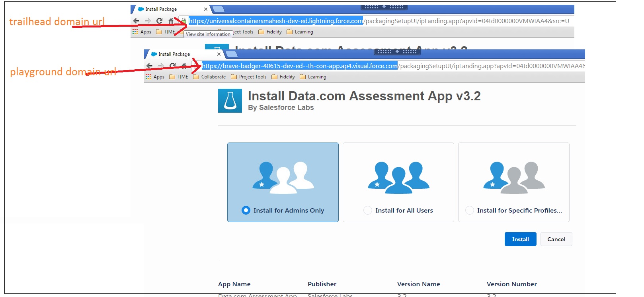The image size is (644, 297).
Task: Switch to Install Package tab above brave-badger URL
Action: [174, 54]
